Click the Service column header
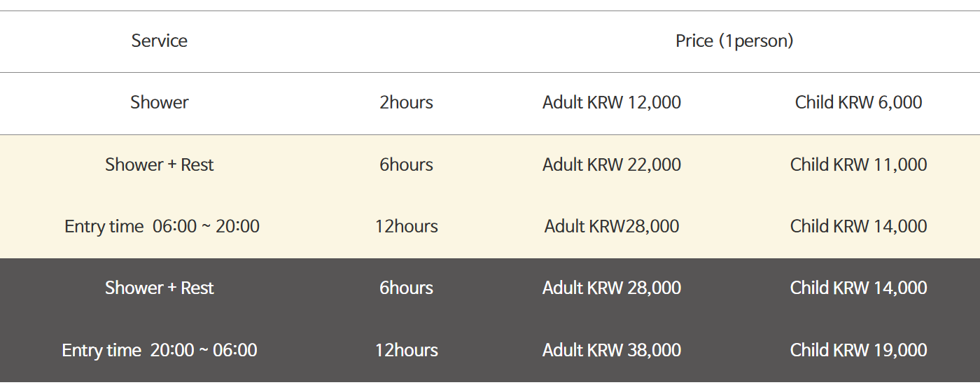The height and width of the screenshot is (392, 980). point(160,41)
